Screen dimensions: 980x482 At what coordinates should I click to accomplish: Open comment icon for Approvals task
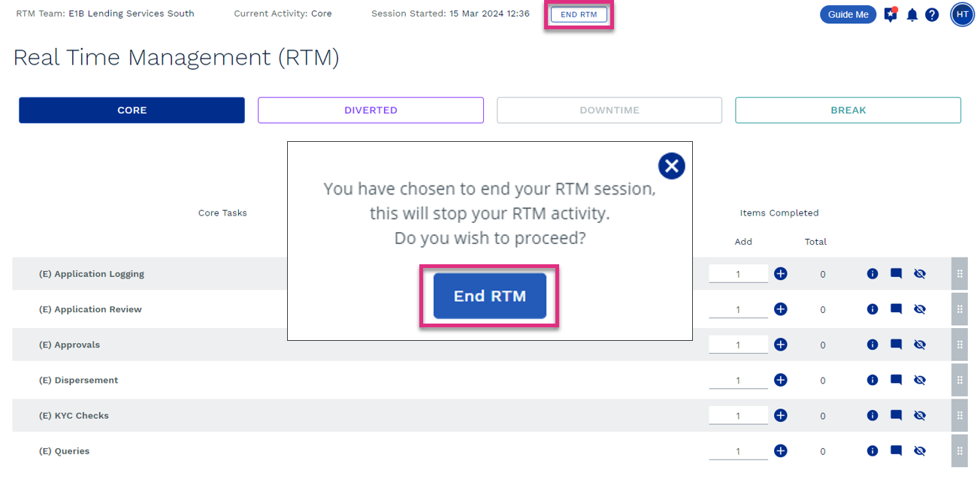896,345
